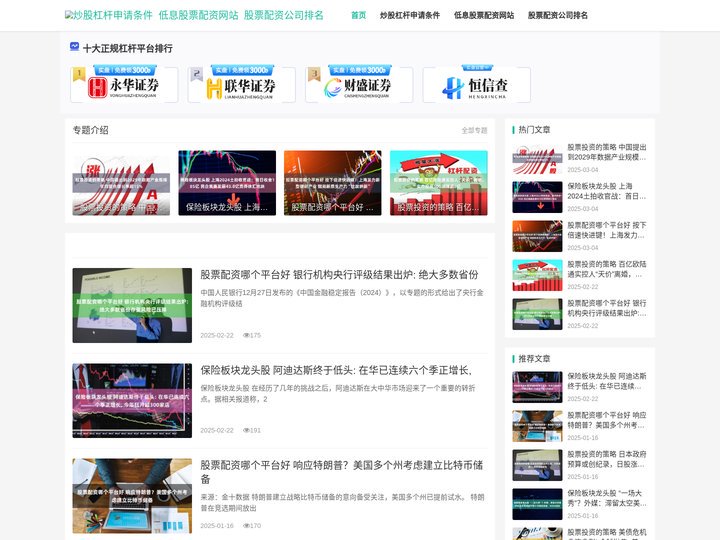Click hot article thumbnail for 中国提出到2029年
Viewport: 720px width, 540px height.
(537, 158)
